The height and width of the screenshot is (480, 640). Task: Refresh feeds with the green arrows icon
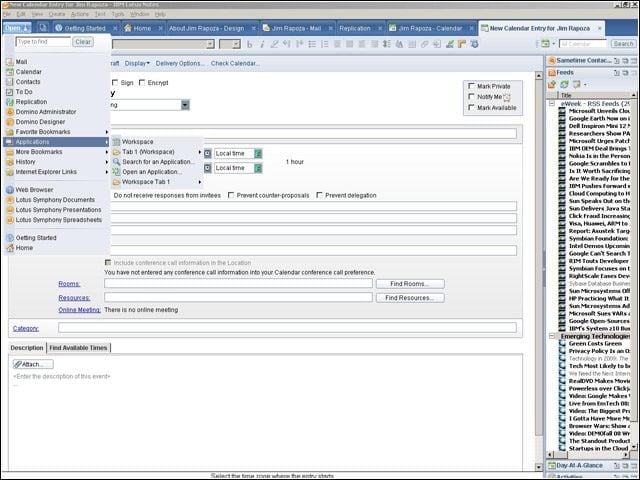(x=564, y=84)
